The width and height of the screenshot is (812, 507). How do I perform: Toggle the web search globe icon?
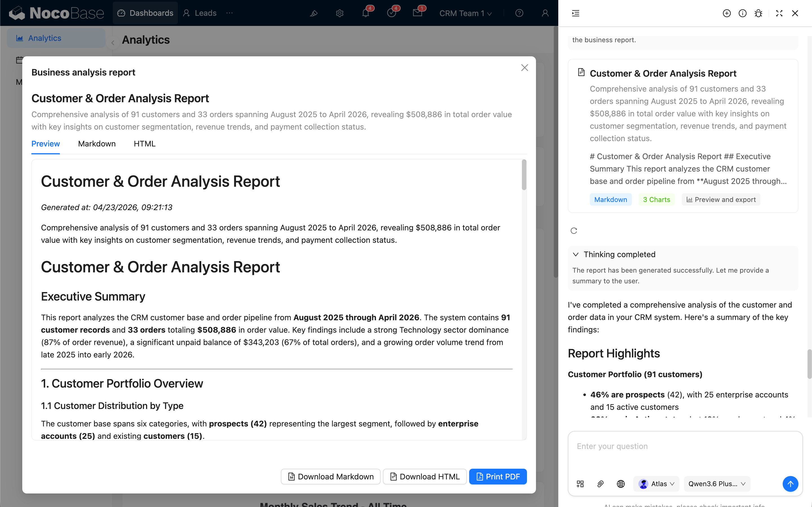(621, 484)
